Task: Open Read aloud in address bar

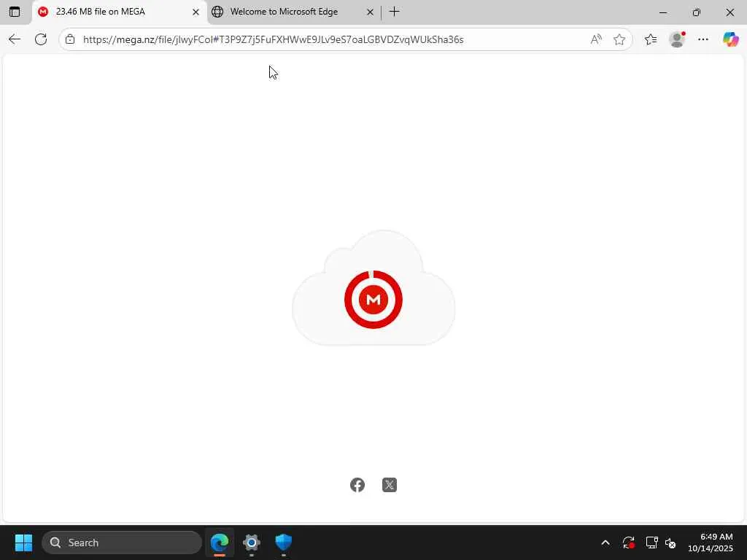Action: coord(596,39)
